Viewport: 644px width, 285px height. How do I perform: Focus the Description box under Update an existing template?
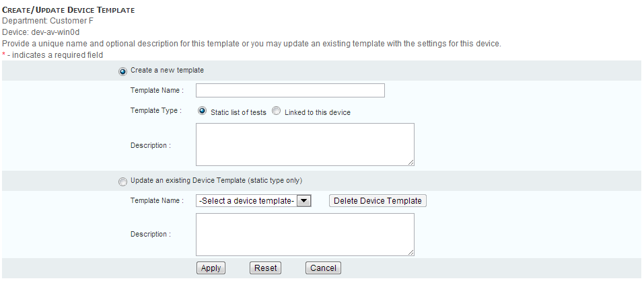coord(305,235)
